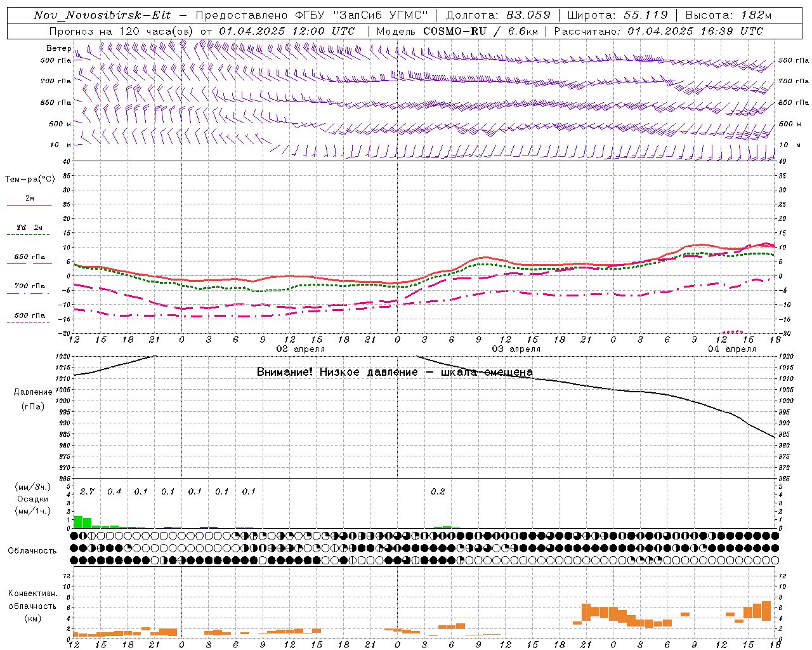Click the Давление pressure panel label
The image size is (812, 650).
[x=33, y=392]
